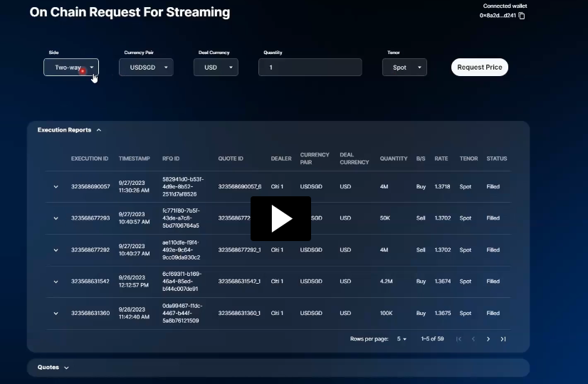Viewport: 588px width, 384px height.
Task: Expand row for execution 323568631360
Action: (x=56, y=313)
